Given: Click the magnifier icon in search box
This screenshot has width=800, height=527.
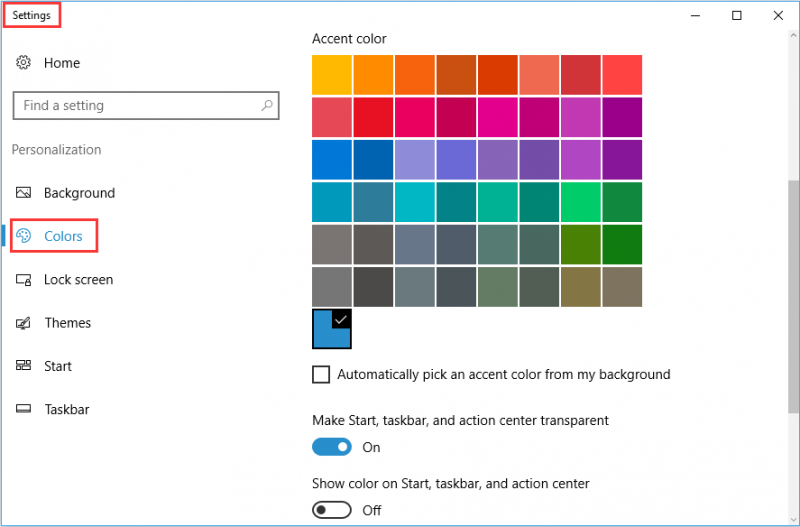Looking at the screenshot, I should (x=267, y=105).
